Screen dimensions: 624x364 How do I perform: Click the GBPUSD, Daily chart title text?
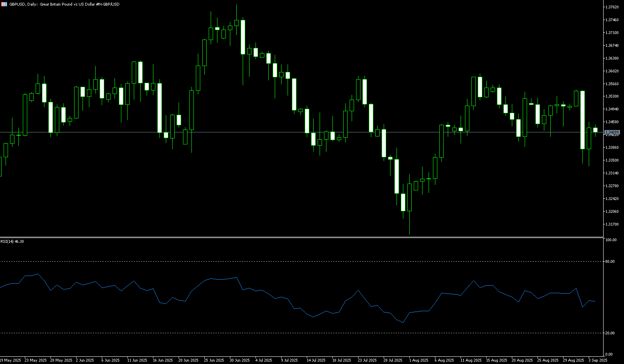pyautogui.click(x=64, y=4)
